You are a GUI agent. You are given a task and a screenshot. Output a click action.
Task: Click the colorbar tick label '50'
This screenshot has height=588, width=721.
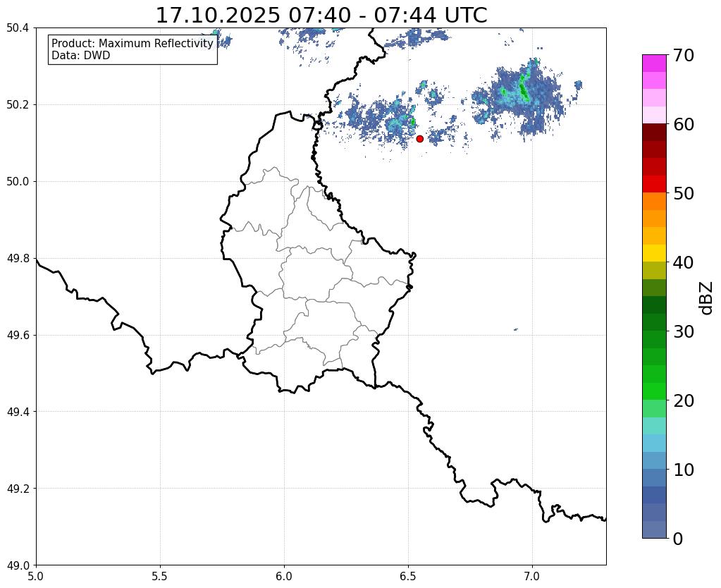tap(684, 193)
